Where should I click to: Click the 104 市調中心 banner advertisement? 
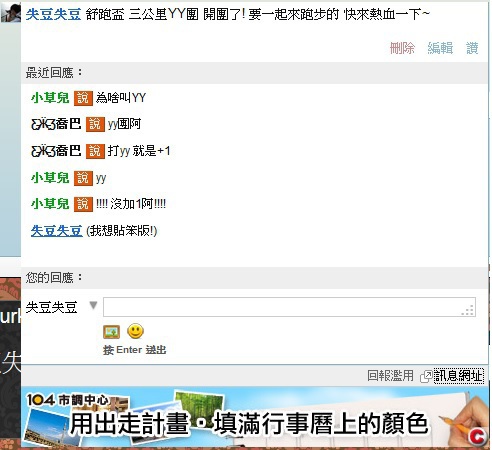[255, 417]
